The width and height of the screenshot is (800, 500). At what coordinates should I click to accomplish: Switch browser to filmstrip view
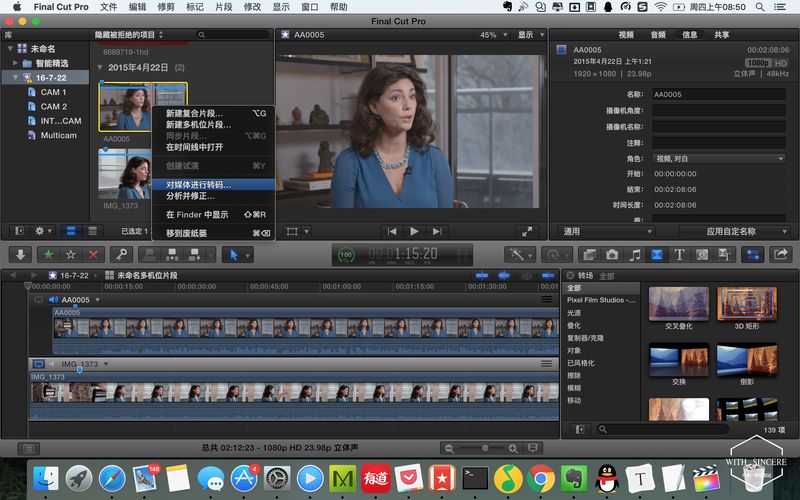click(72, 231)
